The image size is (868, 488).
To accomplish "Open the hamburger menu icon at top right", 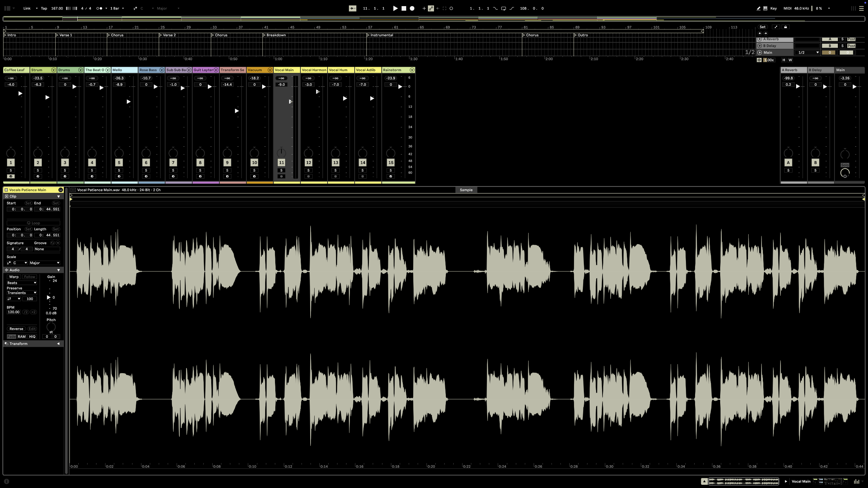I will [861, 8].
